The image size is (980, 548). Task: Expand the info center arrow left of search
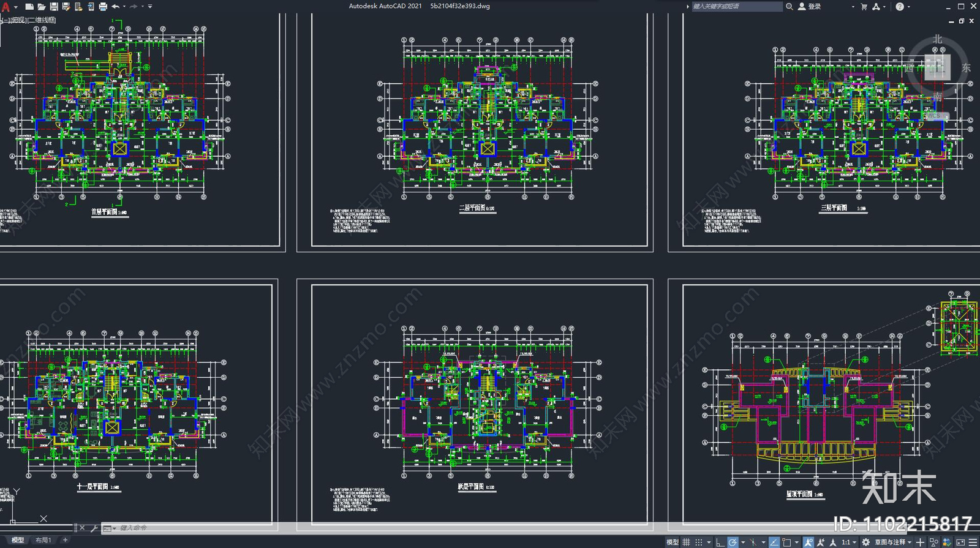click(687, 6)
